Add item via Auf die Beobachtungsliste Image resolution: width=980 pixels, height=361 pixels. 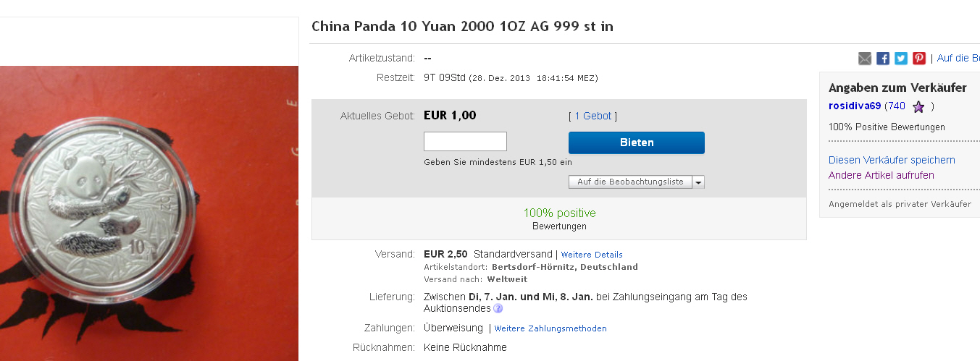[x=630, y=182]
